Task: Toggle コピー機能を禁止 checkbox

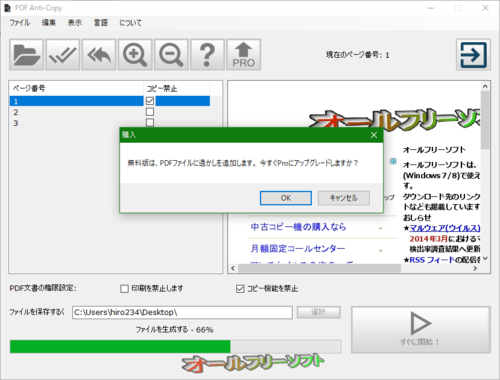Action: (240, 289)
